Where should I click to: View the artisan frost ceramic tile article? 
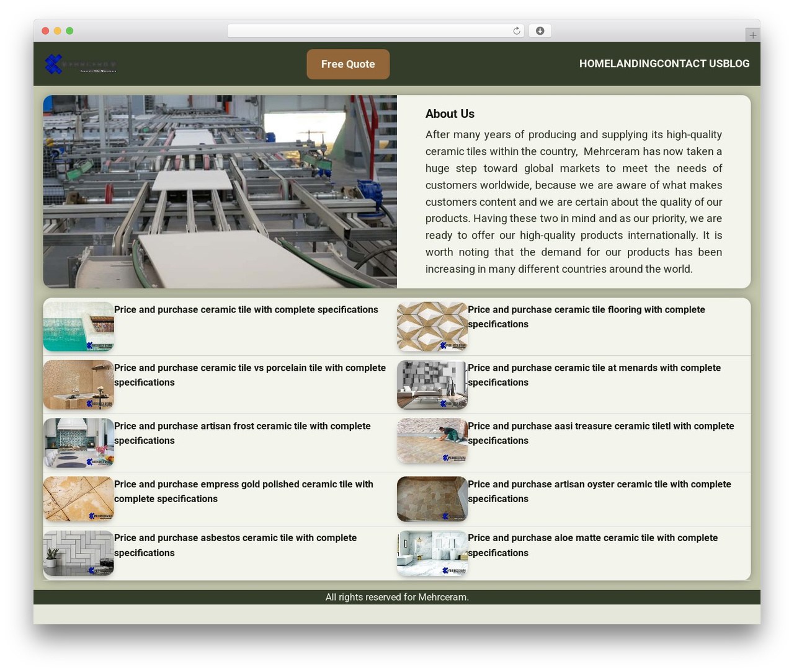coord(243,433)
